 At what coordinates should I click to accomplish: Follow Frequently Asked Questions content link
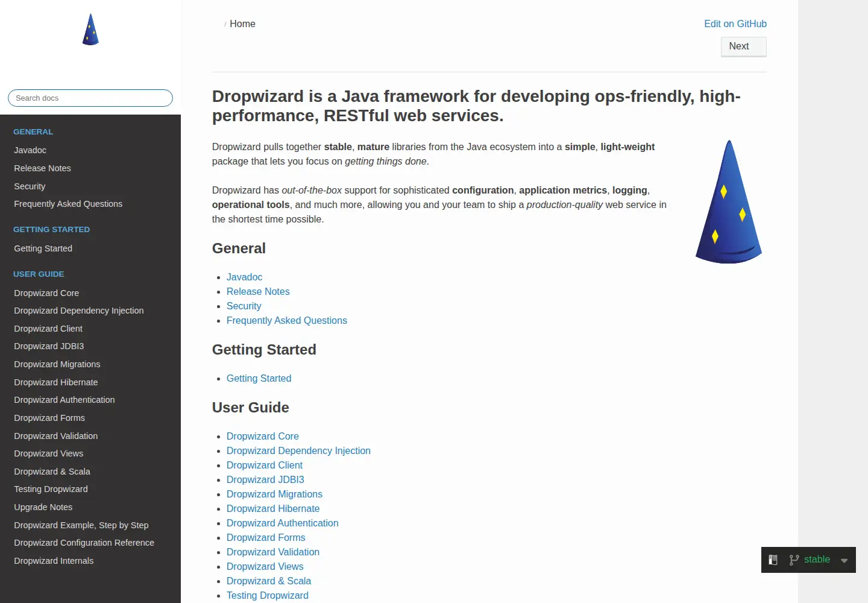(287, 320)
